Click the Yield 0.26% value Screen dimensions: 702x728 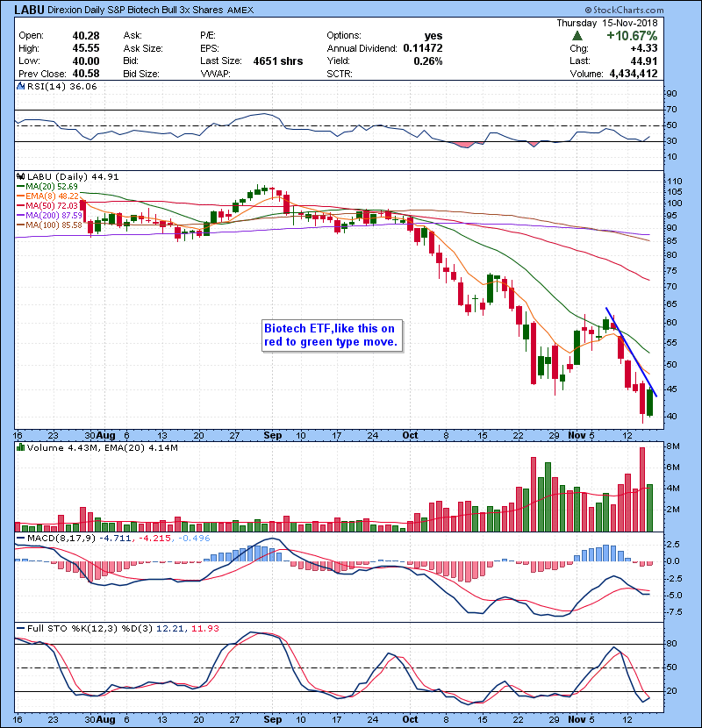428,61
